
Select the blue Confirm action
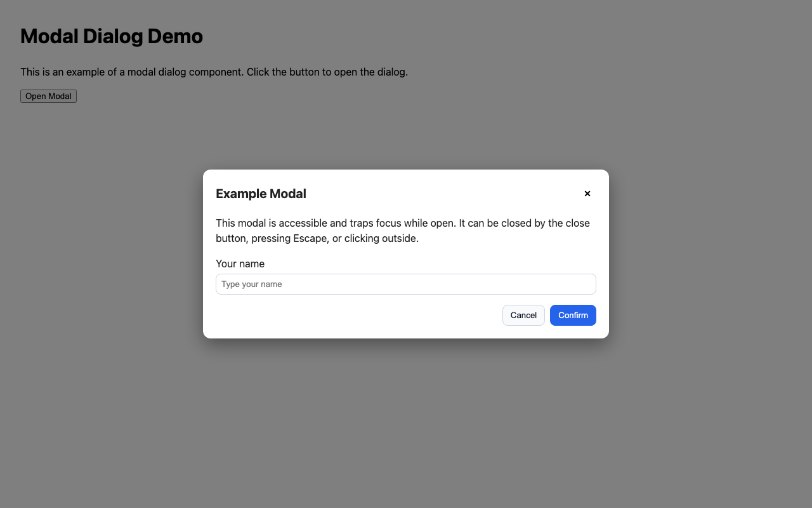pos(572,315)
